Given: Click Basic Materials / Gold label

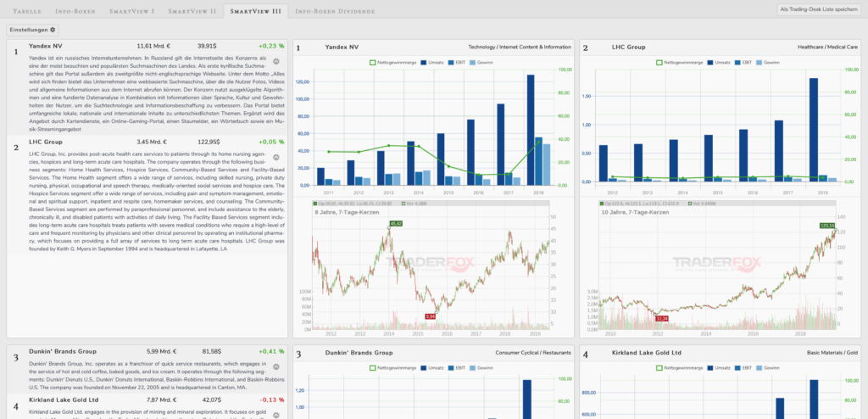Looking at the screenshot, I should click(834, 353).
